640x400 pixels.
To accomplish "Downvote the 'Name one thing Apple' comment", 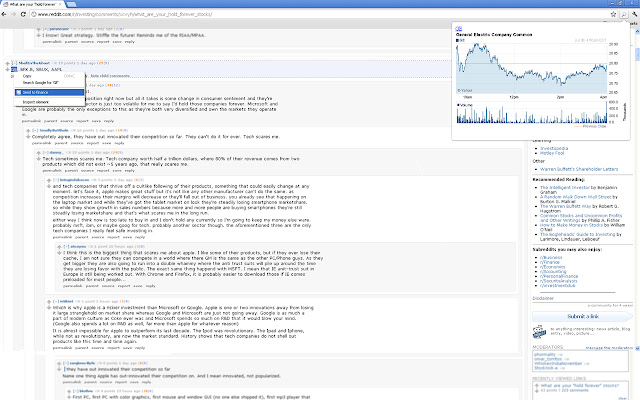I will (60, 369).
